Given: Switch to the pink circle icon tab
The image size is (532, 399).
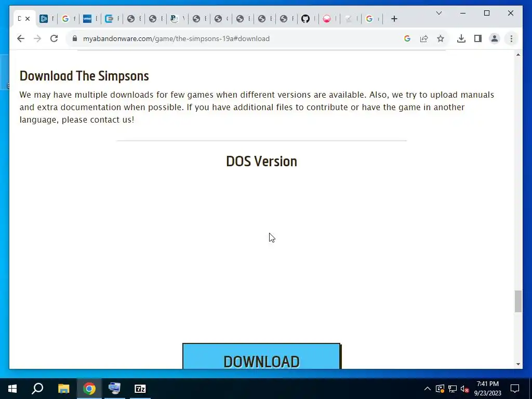Looking at the screenshot, I should click(327, 19).
